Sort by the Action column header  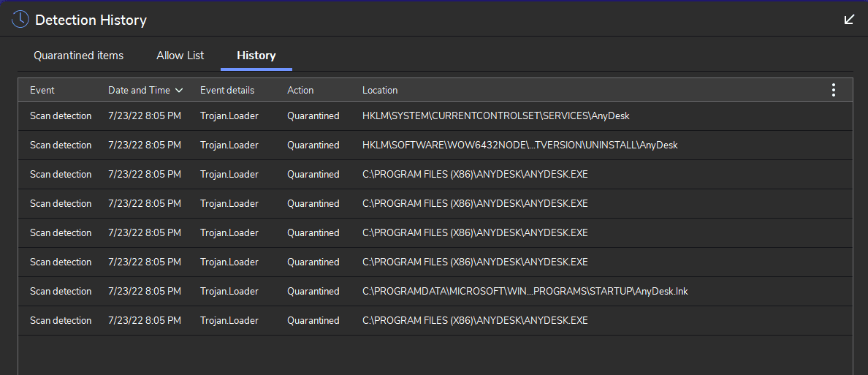click(300, 91)
